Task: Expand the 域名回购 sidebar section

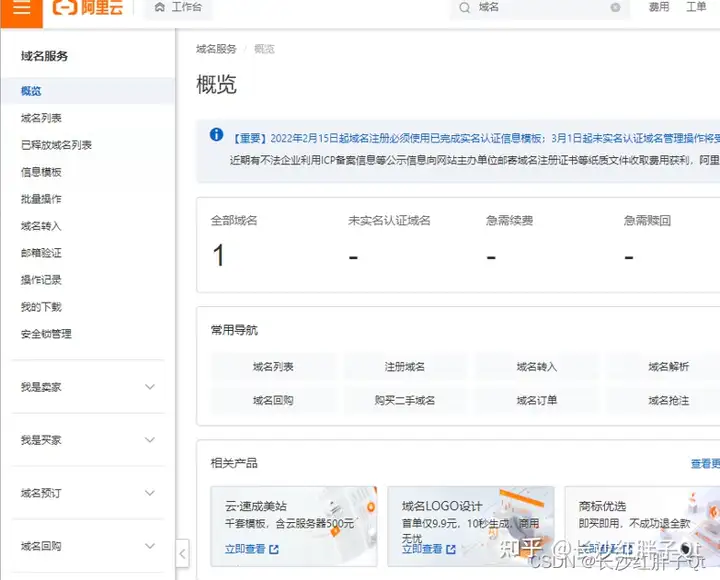Action: [87, 546]
